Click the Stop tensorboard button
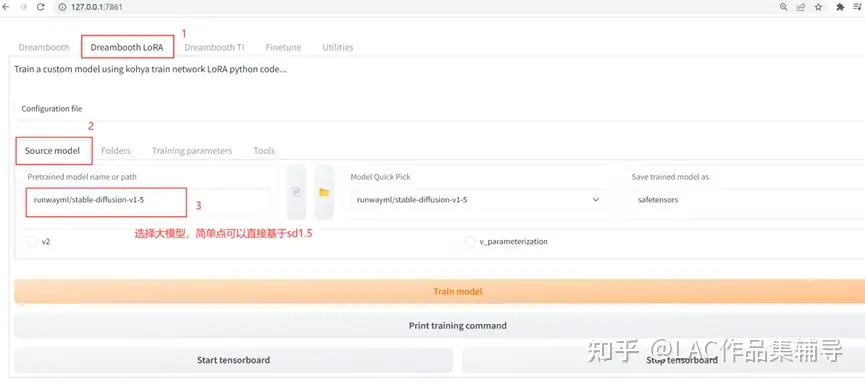The image size is (865, 385). coord(664,360)
